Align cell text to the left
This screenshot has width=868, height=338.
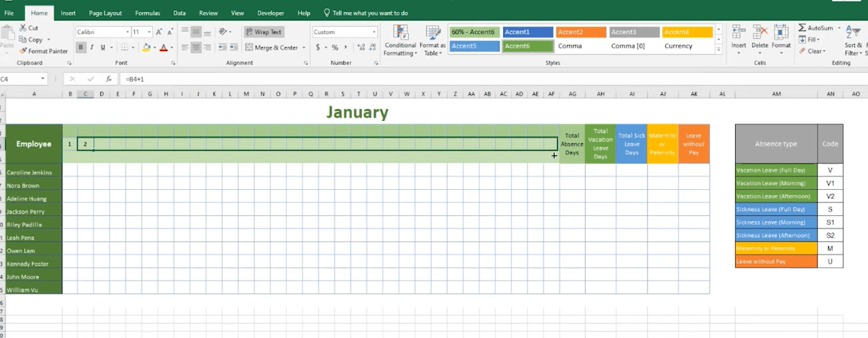185,47
